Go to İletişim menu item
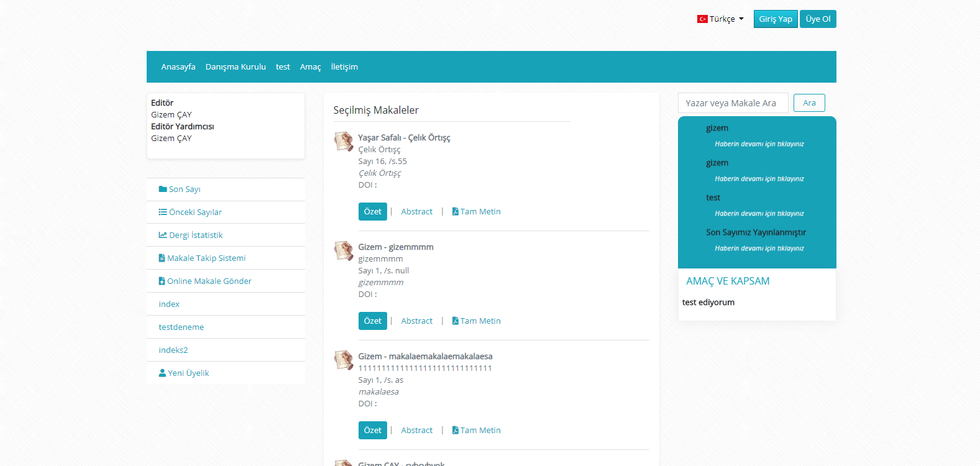Viewport: 980px width, 466px height. pos(344,67)
